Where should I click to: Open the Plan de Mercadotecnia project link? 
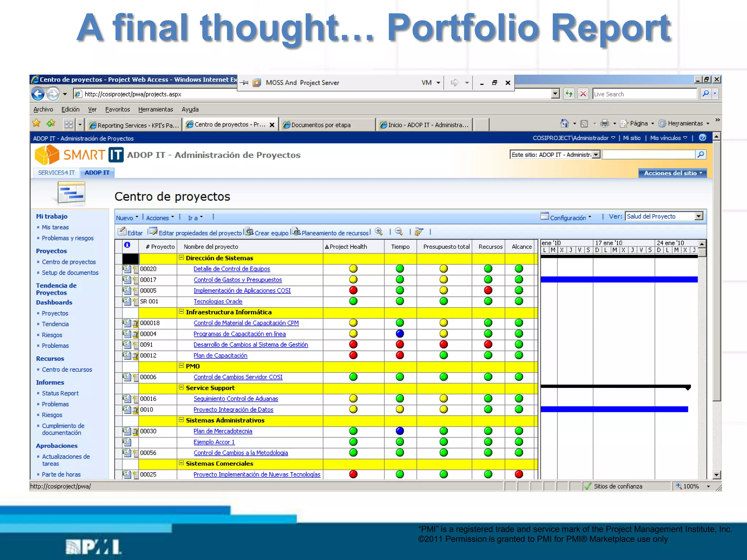[222, 431]
